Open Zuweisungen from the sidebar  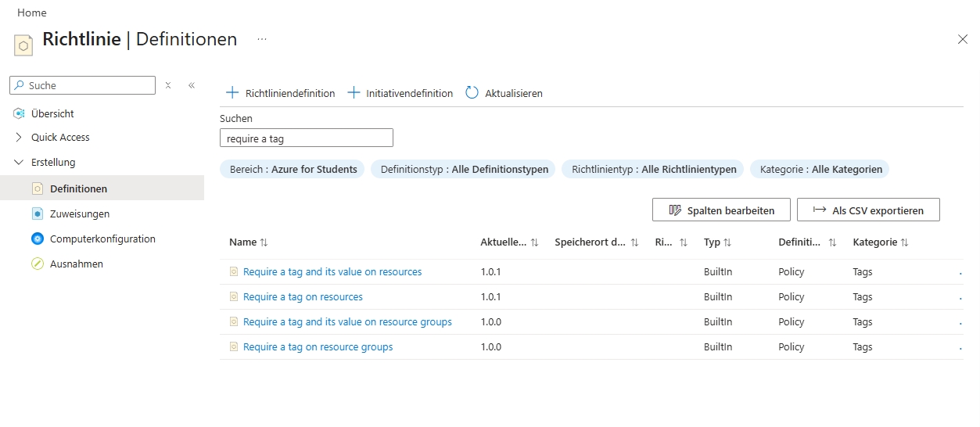click(x=79, y=213)
